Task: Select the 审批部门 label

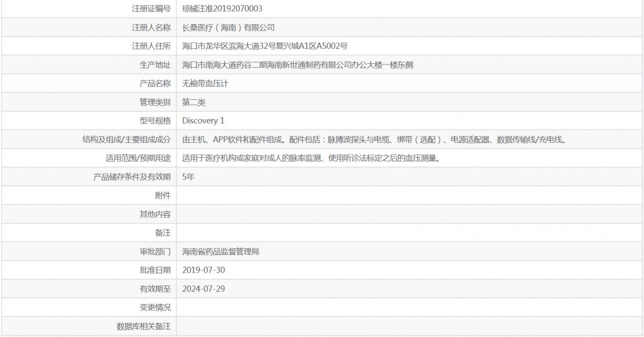Action: pyautogui.click(x=155, y=251)
